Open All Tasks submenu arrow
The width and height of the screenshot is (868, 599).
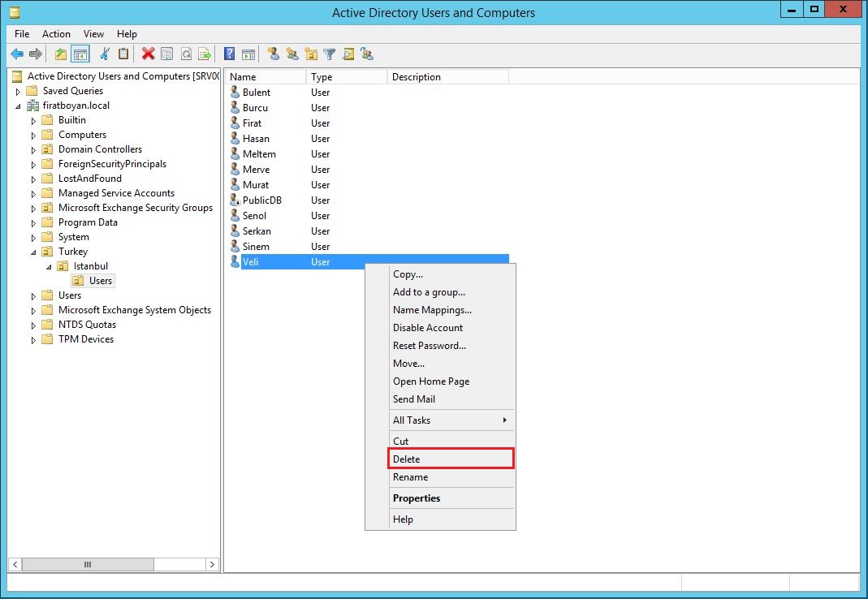(x=504, y=420)
